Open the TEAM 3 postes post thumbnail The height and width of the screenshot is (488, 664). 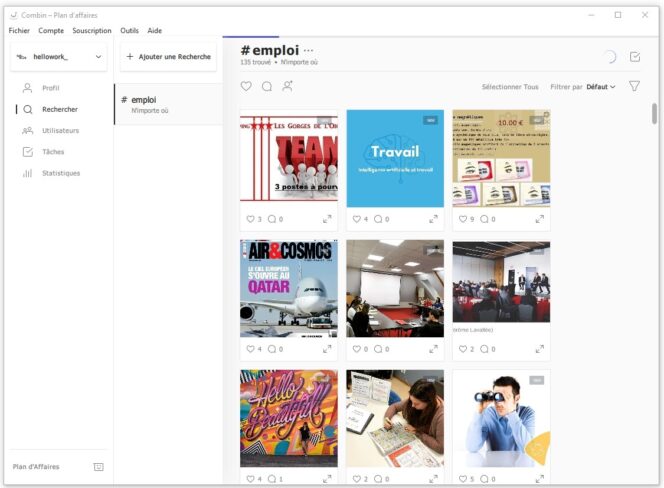pyautogui.click(x=289, y=158)
